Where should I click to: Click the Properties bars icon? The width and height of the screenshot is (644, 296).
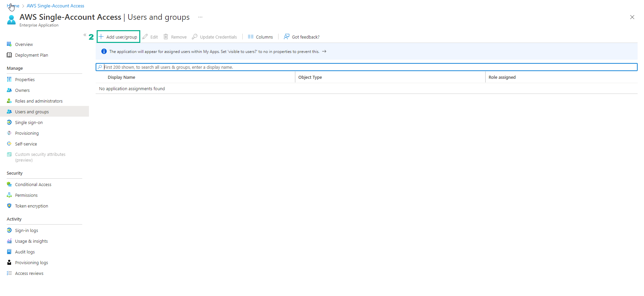click(9, 79)
